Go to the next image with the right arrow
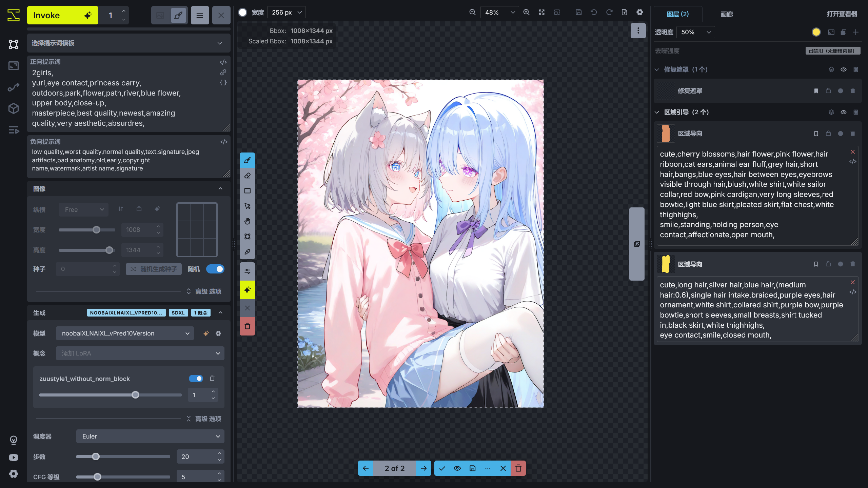The width and height of the screenshot is (868, 488). (x=423, y=468)
